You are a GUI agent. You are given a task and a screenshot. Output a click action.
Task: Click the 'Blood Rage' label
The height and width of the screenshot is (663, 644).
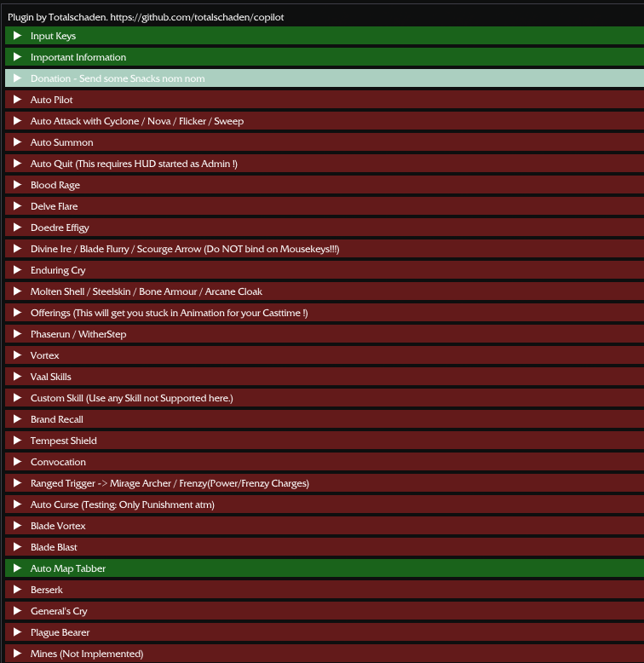coord(55,185)
